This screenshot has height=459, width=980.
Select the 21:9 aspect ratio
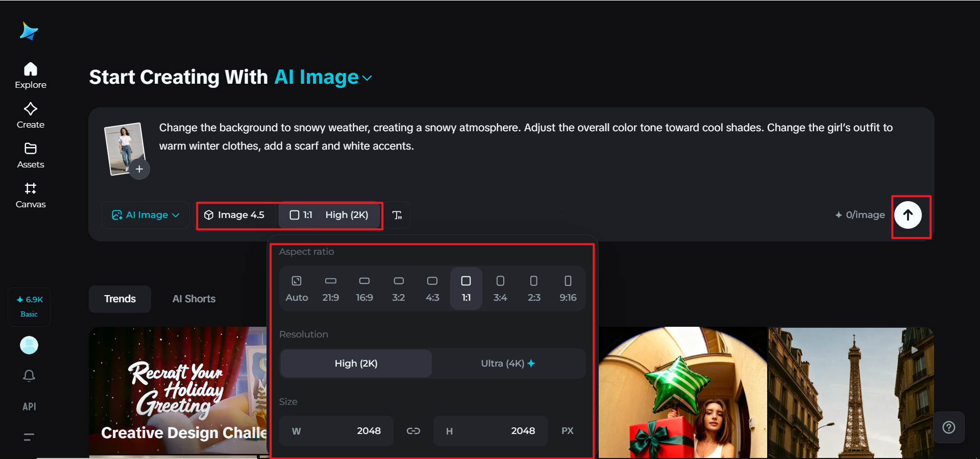point(331,288)
